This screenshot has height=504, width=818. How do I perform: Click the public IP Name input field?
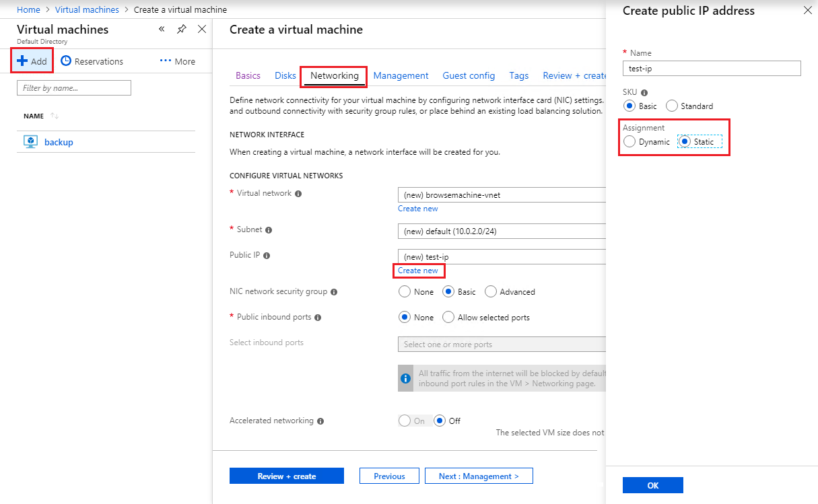pos(712,68)
